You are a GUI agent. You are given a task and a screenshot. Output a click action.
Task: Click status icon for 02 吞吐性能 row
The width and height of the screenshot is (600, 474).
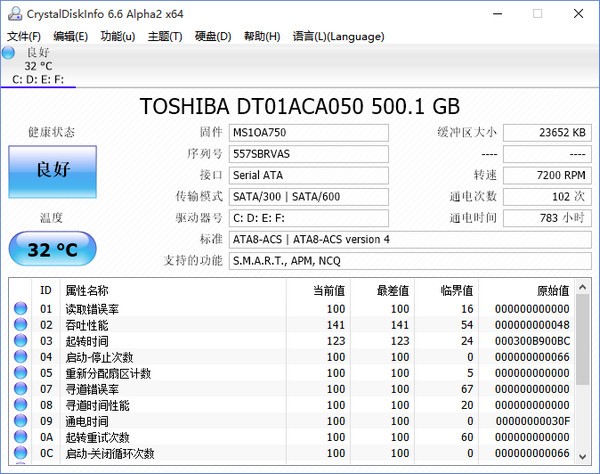(x=20, y=325)
